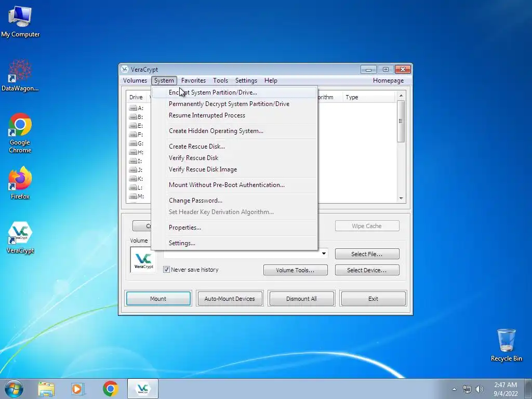Click the VeraCrypt logo in Volume group
Image resolution: width=532 pixels, height=399 pixels.
point(143,260)
